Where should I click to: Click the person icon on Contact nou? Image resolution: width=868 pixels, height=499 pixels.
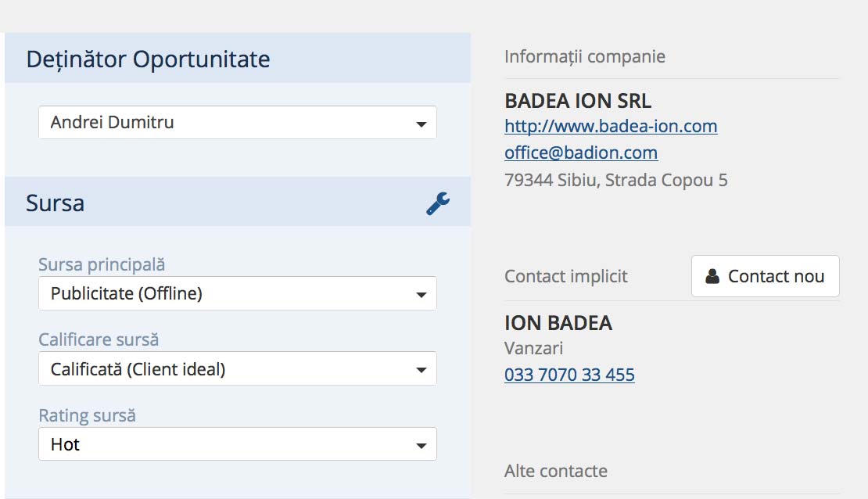pos(712,276)
